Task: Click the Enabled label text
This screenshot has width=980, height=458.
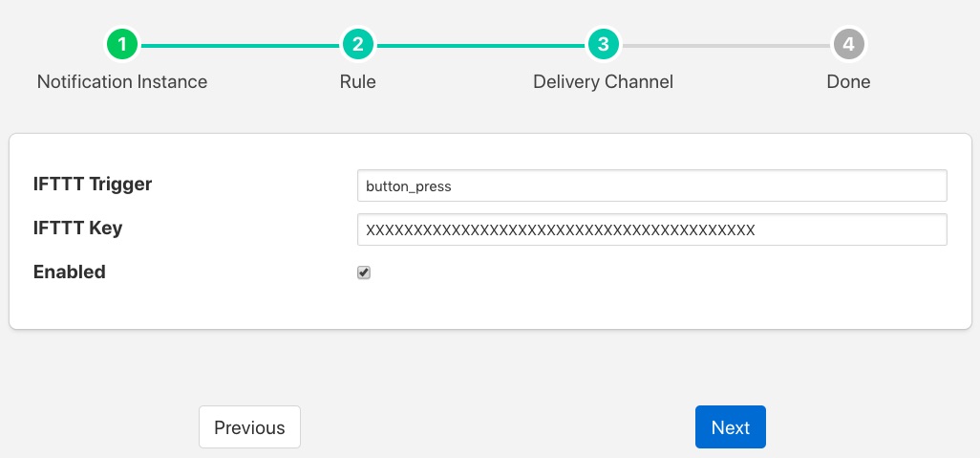Action: 69,272
